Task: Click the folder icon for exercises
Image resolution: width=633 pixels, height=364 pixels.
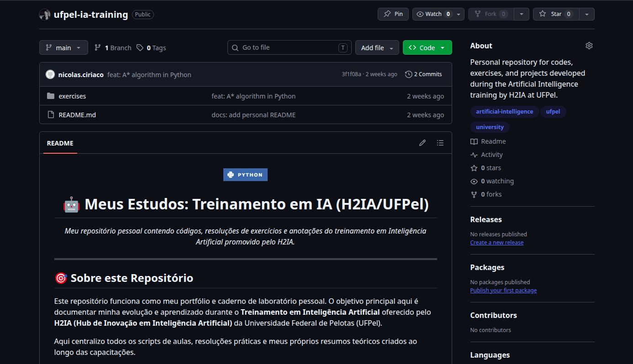Action: tap(51, 96)
